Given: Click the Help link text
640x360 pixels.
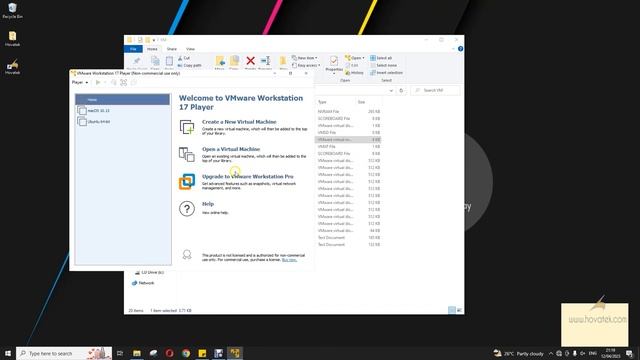Looking at the screenshot, I should pyautogui.click(x=208, y=204).
